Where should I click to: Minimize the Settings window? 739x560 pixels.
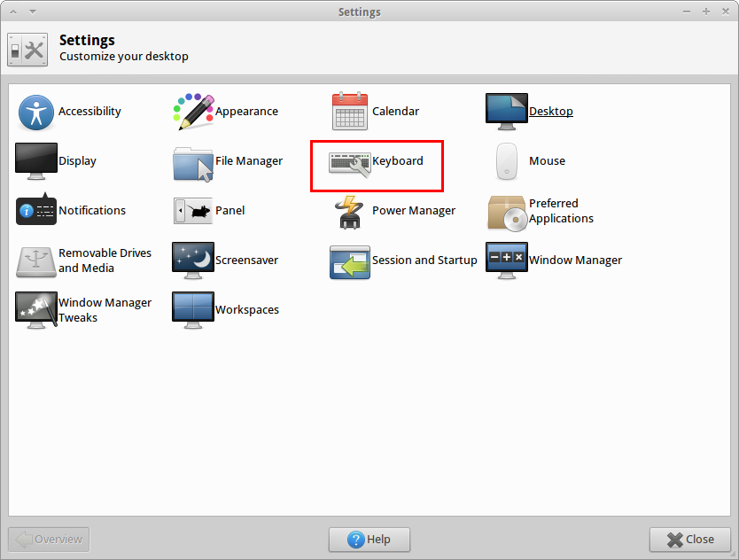[x=687, y=12]
